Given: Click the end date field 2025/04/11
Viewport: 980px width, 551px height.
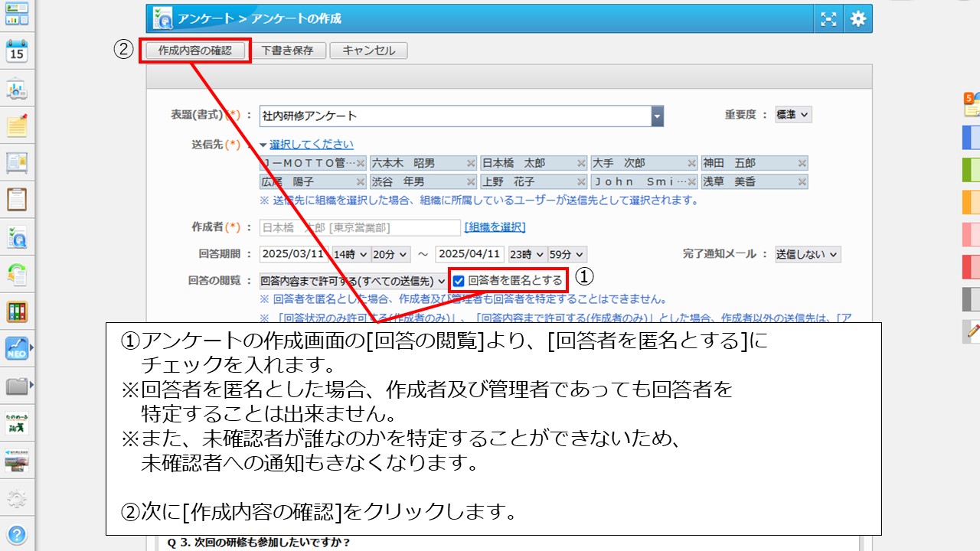Looking at the screenshot, I should click(x=469, y=254).
